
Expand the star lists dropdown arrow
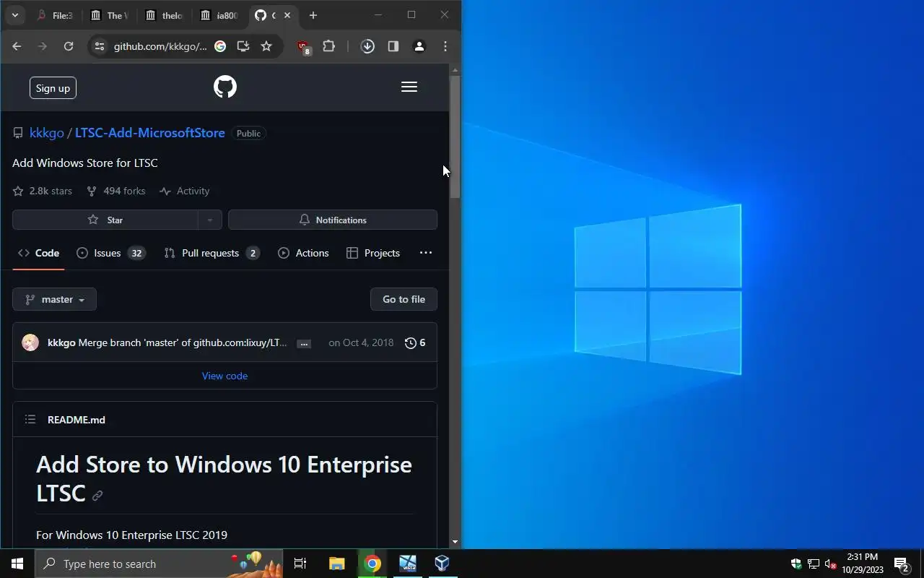(x=210, y=220)
